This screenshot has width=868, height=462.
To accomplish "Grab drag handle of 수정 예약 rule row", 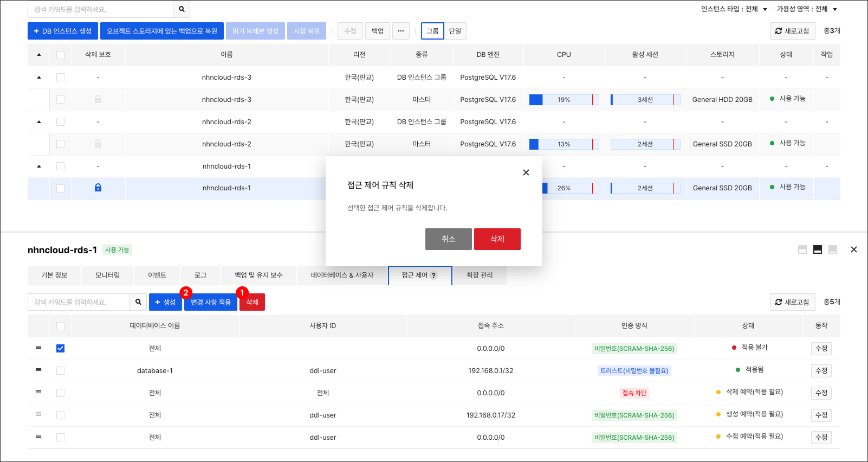I will click(38, 437).
